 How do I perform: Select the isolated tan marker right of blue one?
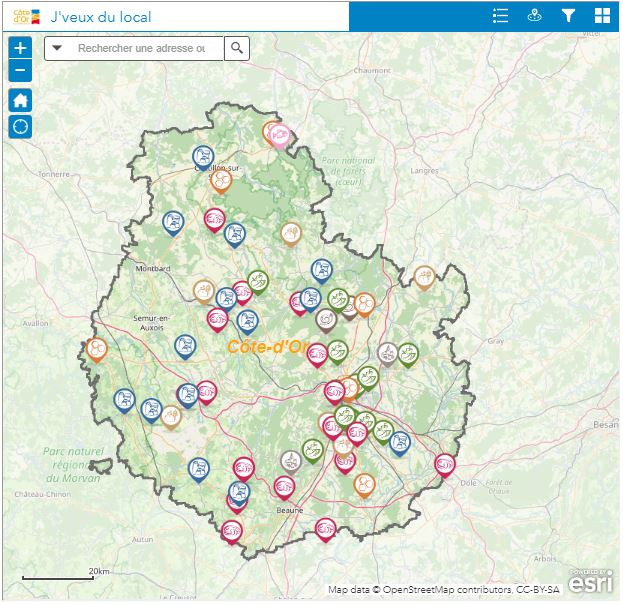click(x=291, y=234)
